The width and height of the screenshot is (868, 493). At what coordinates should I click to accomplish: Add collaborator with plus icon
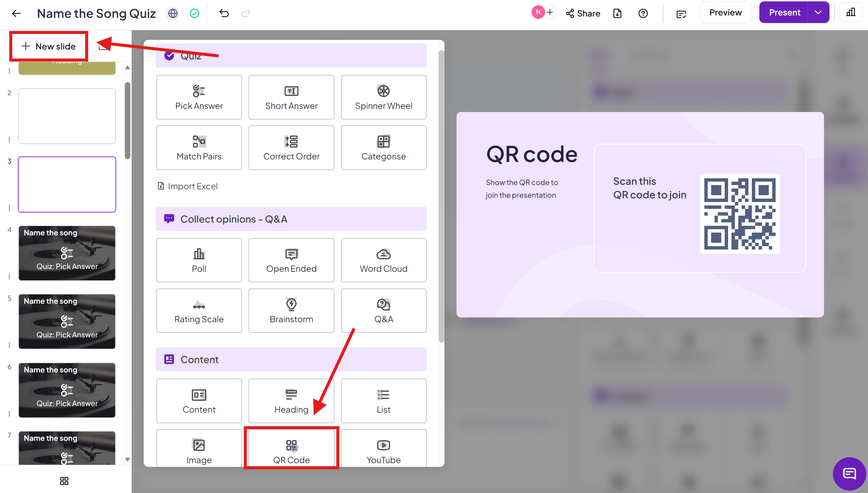point(550,13)
